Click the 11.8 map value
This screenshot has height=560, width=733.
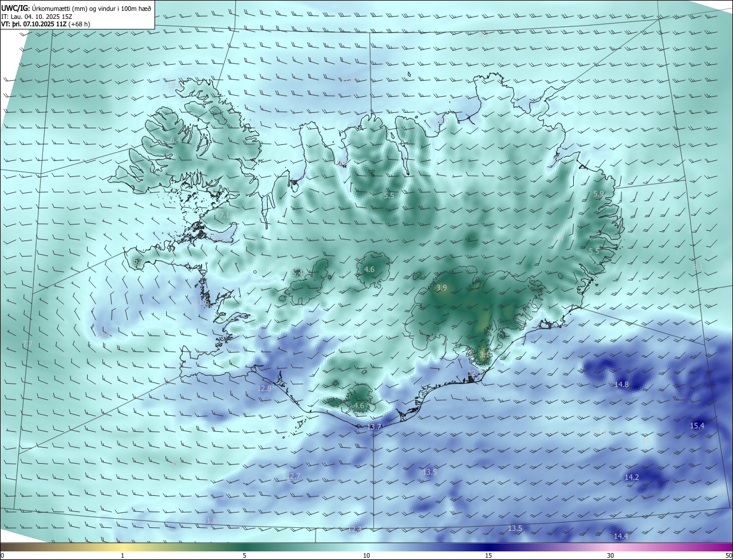tap(210, 520)
